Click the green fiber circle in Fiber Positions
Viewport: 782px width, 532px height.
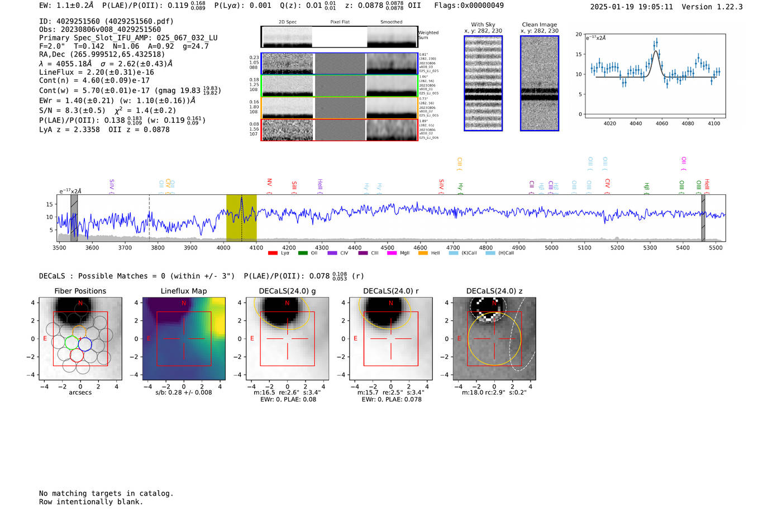(x=71, y=343)
